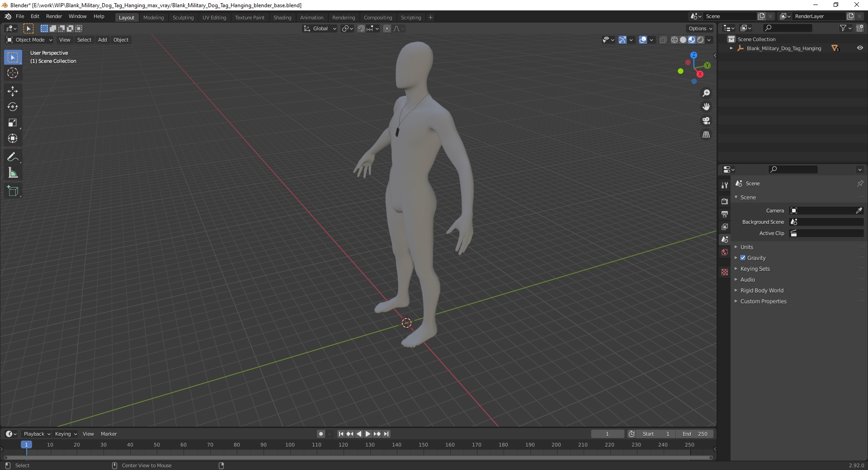Open the Global transform orientation dropdown
The width and height of the screenshot is (868, 470).
coord(320,28)
